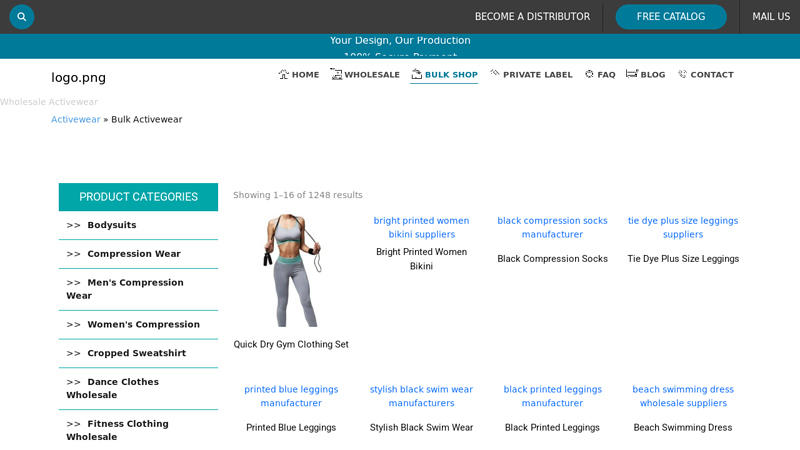Open black printed leggings manufacturer link
The height and width of the screenshot is (450, 800).
coord(552,396)
